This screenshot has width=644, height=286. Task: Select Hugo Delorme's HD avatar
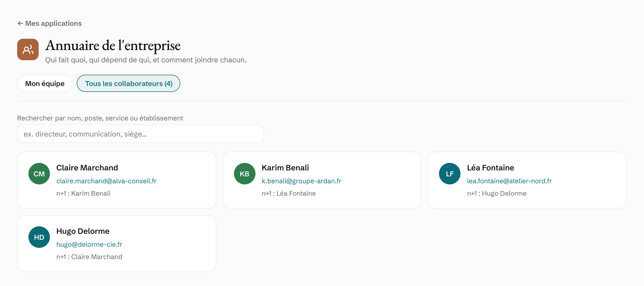(x=39, y=237)
